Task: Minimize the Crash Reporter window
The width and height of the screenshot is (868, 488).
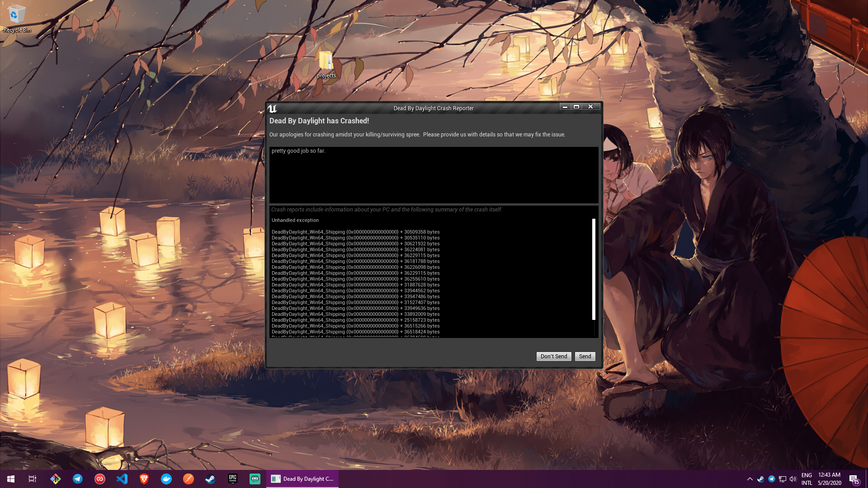Action: click(x=565, y=107)
